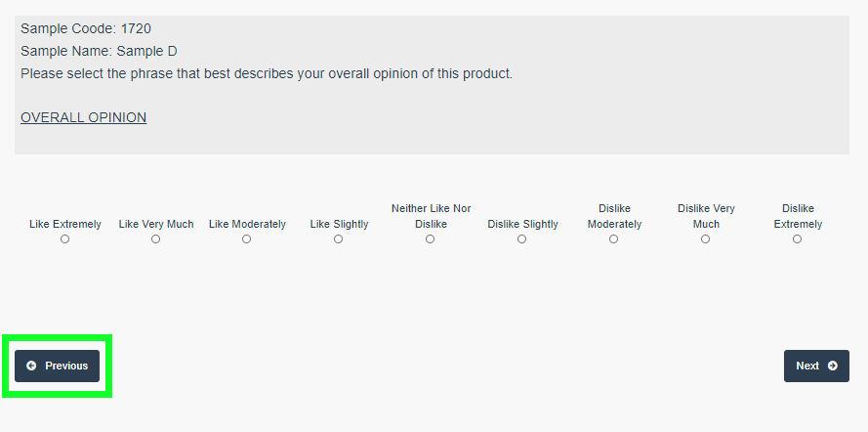Select the Dislike Extremely radio button
The height and width of the screenshot is (432, 868).
(798, 239)
